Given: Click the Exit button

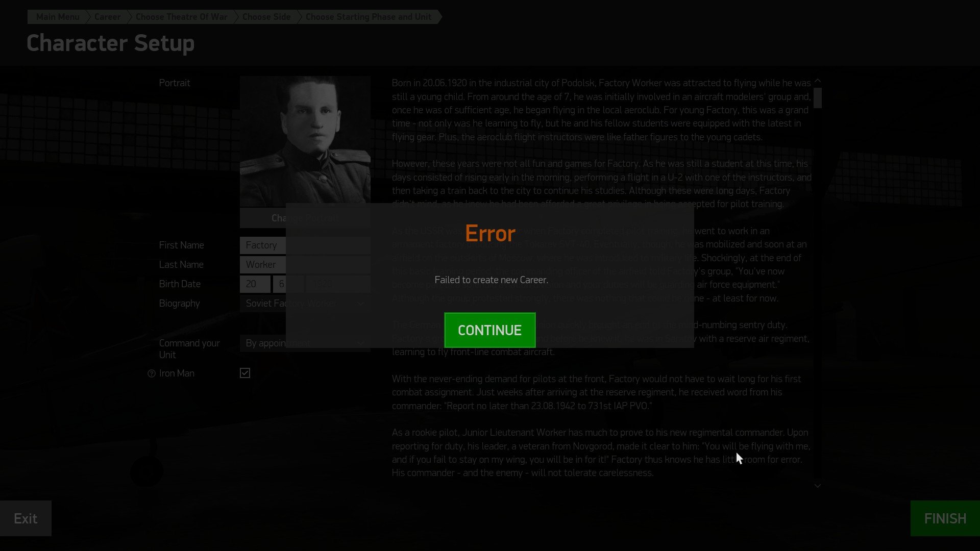Looking at the screenshot, I should pos(26,518).
